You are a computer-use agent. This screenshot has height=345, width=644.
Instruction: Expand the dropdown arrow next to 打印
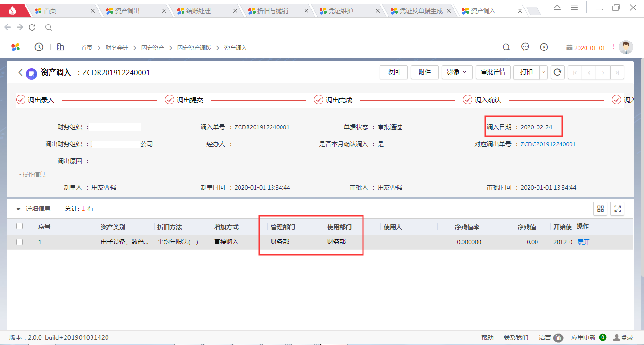544,72
